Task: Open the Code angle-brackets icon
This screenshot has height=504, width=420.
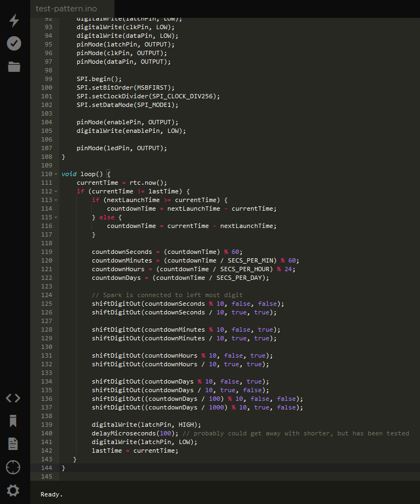Action: click(x=13, y=398)
